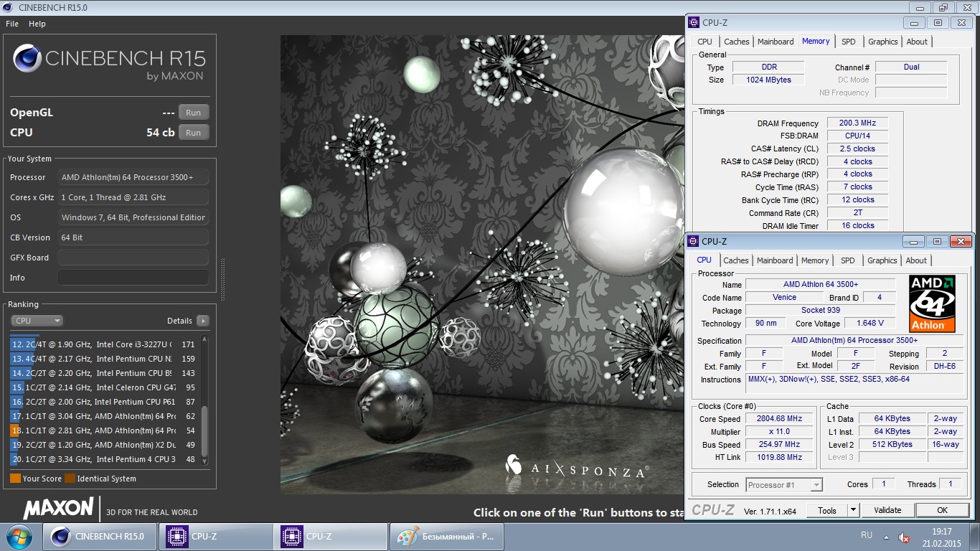Click the ranking list scroll-down arrow
980x551 pixels.
click(x=204, y=461)
